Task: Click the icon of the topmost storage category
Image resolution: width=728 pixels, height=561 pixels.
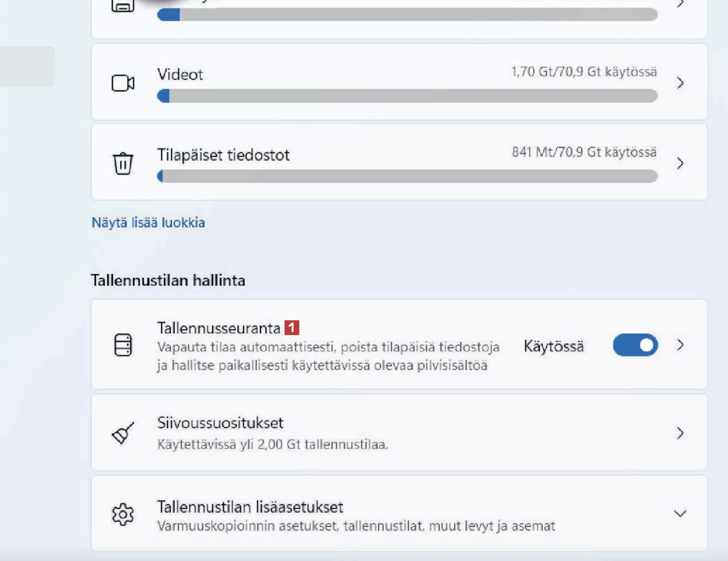Action: (123, 6)
